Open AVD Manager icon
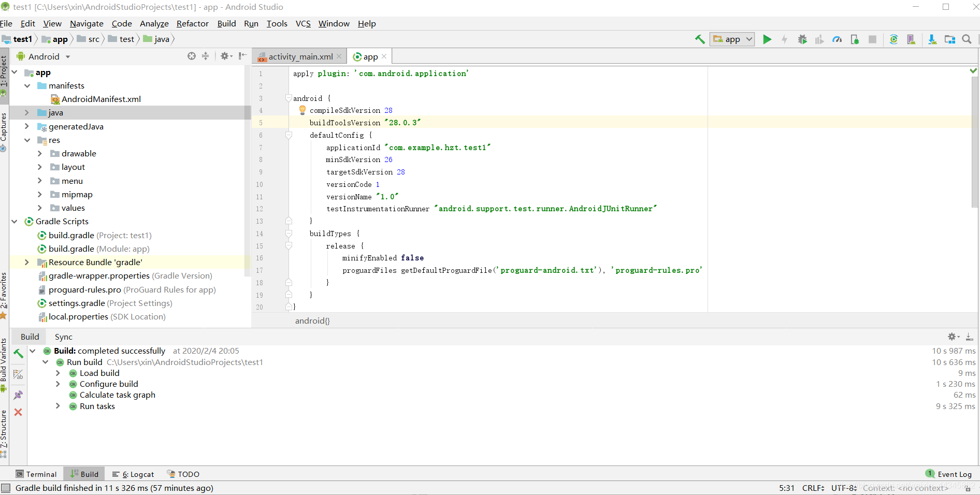 pyautogui.click(x=911, y=39)
